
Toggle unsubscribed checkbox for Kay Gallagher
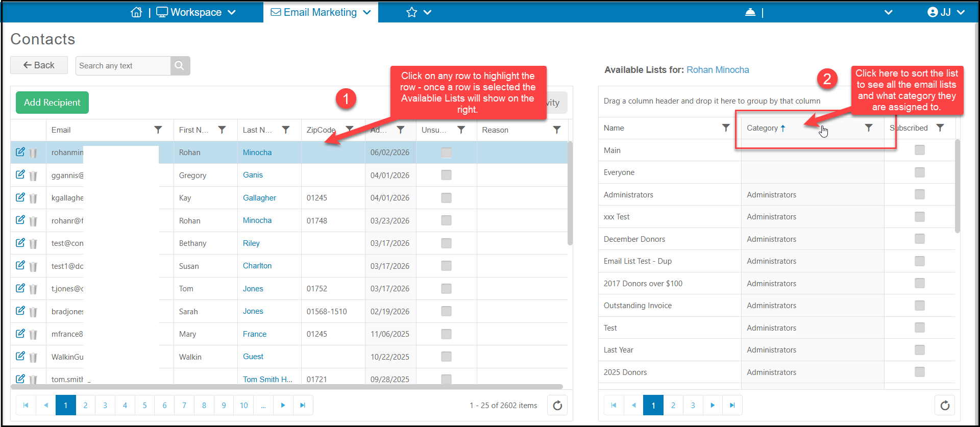tap(446, 198)
